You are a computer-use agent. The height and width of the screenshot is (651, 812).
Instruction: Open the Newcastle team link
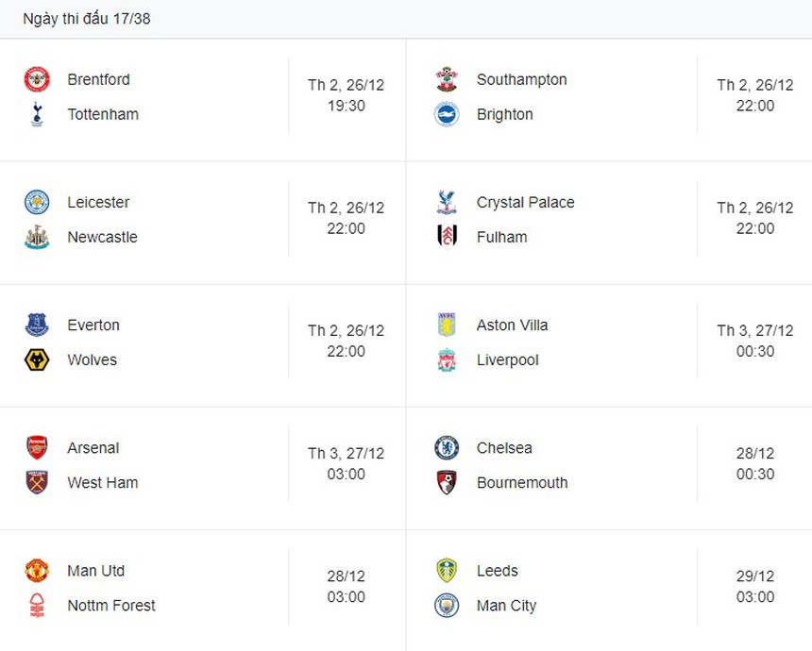(x=102, y=237)
